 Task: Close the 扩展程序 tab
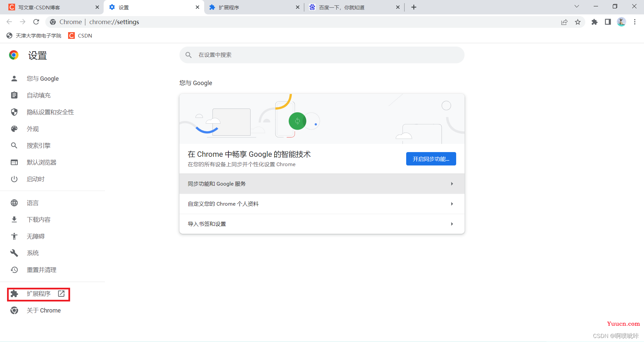pos(298,7)
